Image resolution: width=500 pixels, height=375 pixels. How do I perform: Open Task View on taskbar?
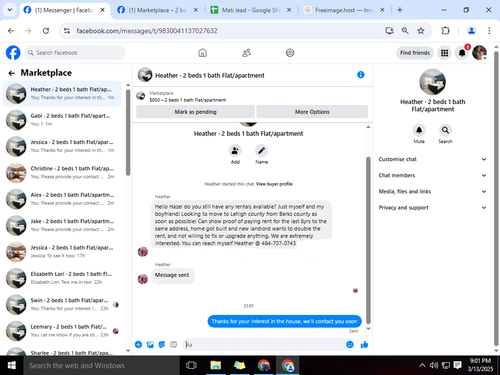(191, 365)
